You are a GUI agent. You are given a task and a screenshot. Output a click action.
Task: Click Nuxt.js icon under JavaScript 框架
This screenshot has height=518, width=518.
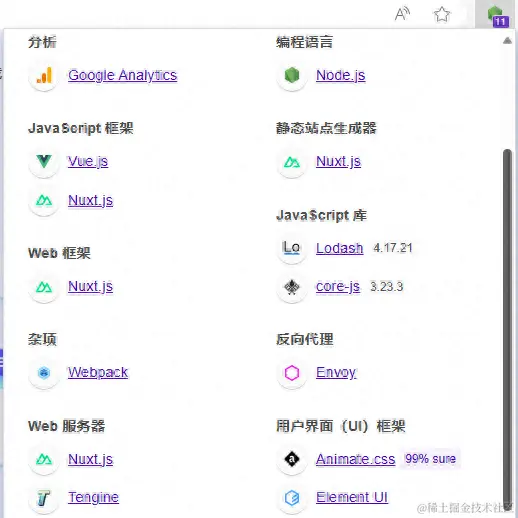[44, 200]
